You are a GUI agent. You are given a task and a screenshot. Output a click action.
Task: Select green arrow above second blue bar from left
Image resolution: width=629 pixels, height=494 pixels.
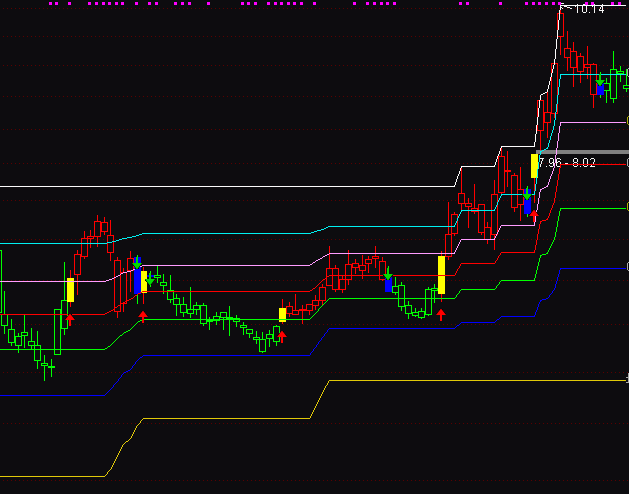(388, 273)
